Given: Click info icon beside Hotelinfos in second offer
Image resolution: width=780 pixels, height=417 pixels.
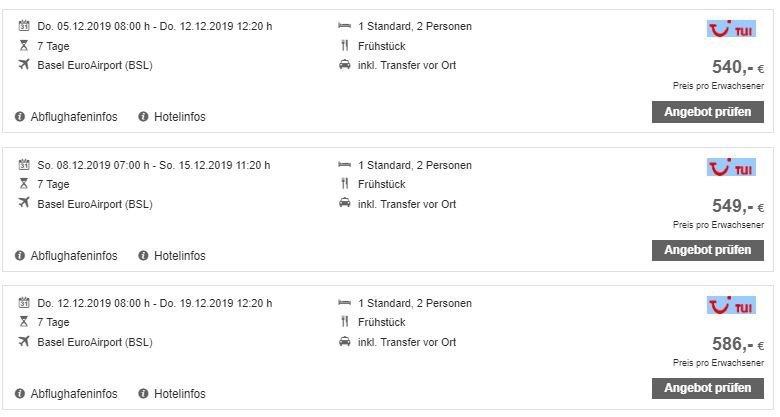Looking at the screenshot, I should pyautogui.click(x=143, y=255).
